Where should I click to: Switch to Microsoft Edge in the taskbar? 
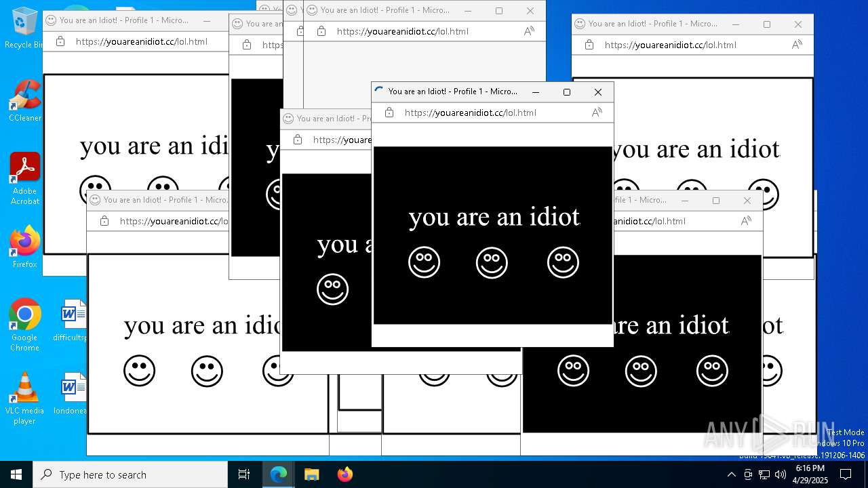[x=279, y=474]
